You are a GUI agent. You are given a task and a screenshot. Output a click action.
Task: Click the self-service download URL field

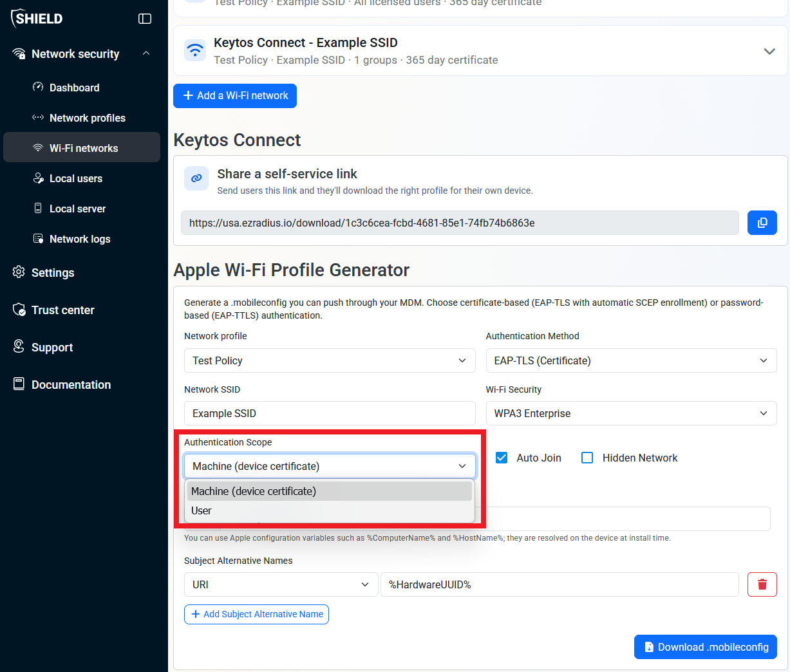pyautogui.click(x=460, y=223)
